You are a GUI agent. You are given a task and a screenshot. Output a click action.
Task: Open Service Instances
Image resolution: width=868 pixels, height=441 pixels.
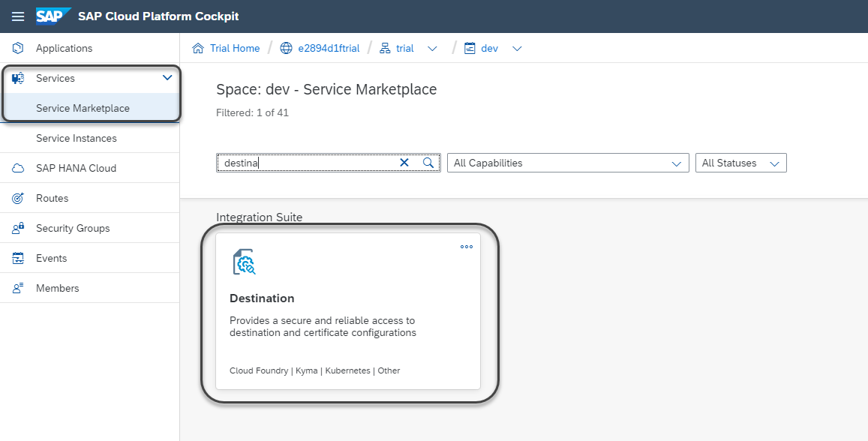90,138
